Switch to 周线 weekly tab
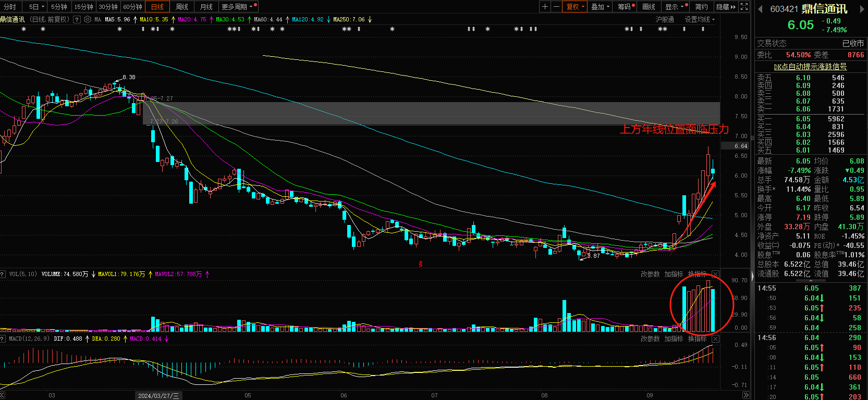The height and width of the screenshot is (400, 868). pos(181,7)
